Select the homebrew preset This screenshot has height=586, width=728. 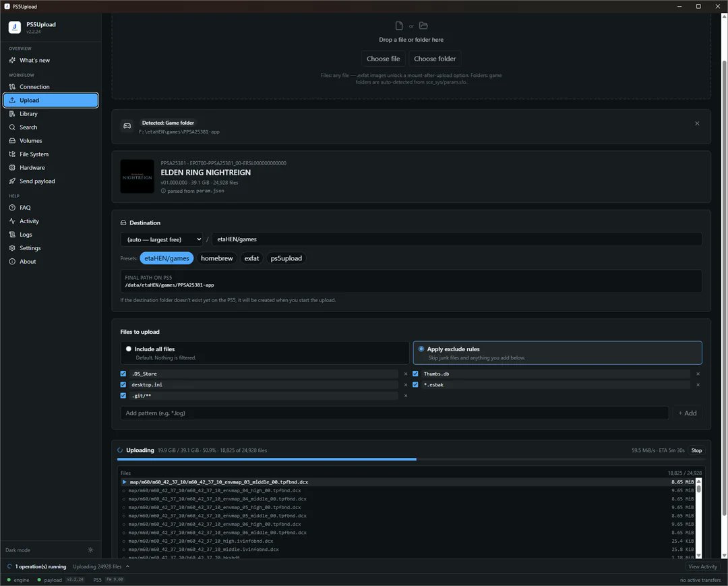(x=217, y=258)
